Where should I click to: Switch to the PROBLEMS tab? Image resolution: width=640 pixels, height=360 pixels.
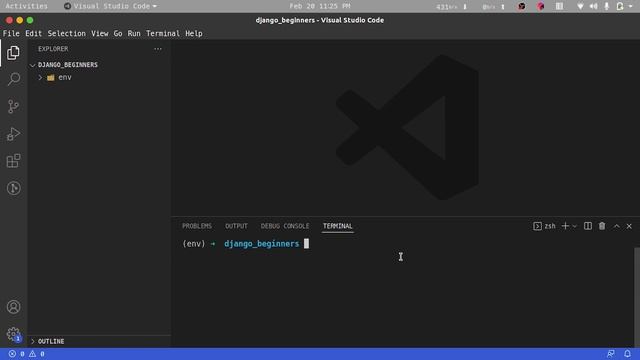coord(197,226)
